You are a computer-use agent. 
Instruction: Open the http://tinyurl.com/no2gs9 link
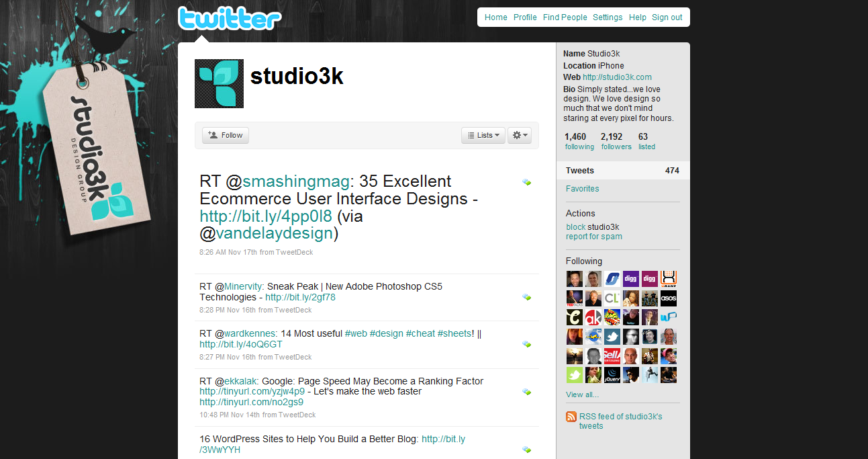click(x=251, y=402)
